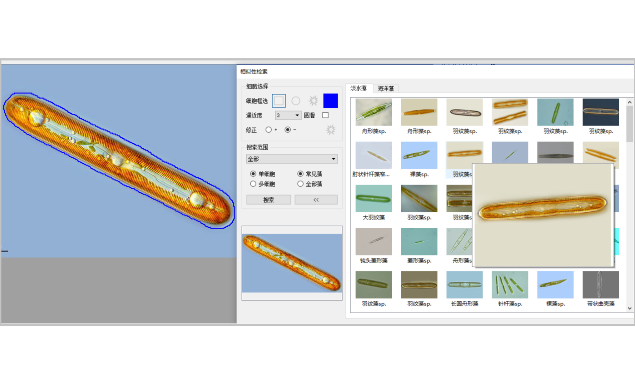Choose the thumbnail with two orange diatoms in the first row
Image resolution: width=635 pixels, height=387 pixels.
pos(510,112)
